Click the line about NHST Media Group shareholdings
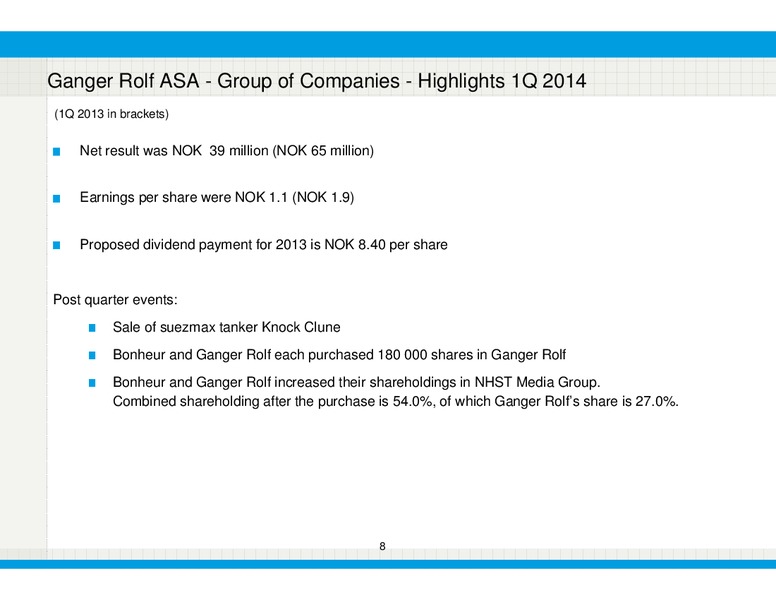Screen dimensions: 776x600 pos(356,382)
